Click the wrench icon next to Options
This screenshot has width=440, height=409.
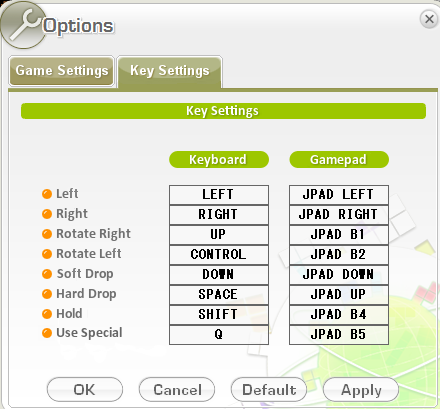23,25
